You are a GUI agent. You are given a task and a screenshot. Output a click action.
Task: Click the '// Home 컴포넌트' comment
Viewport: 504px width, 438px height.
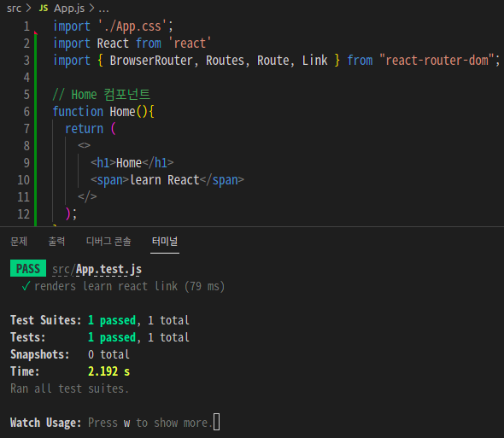(x=102, y=95)
